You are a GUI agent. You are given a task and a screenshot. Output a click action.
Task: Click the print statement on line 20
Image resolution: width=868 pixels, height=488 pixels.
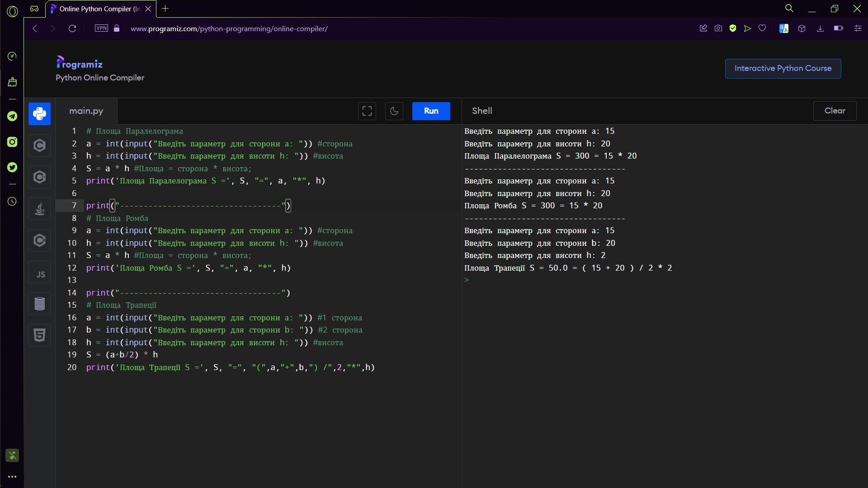[x=231, y=367]
